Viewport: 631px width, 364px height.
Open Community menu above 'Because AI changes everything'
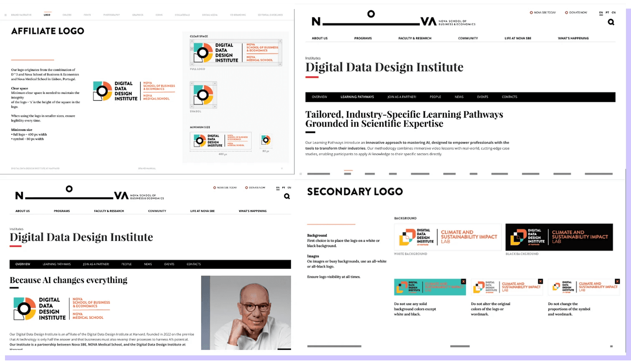coord(157,211)
